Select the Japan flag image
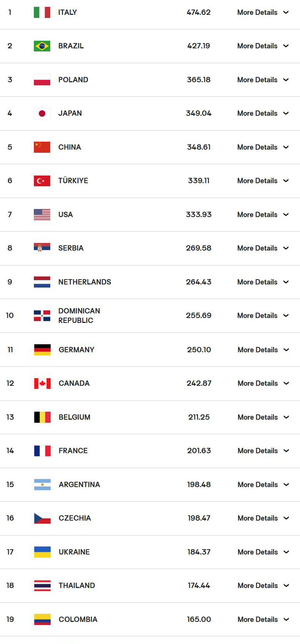Screen dimensions: 300x644 [42, 113]
